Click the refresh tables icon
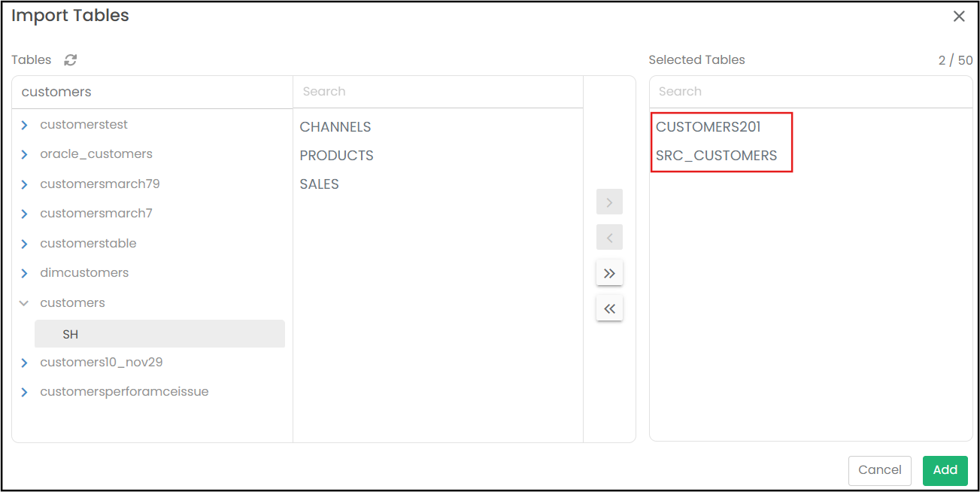Screen dimensions: 980x492 tap(71, 60)
